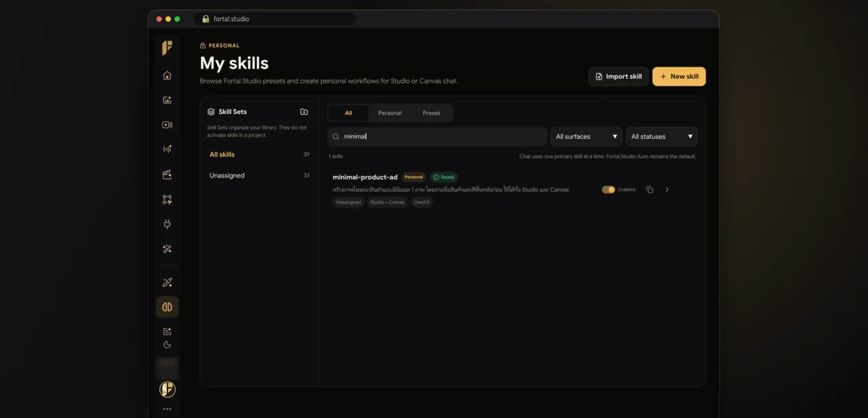Select All skills in Skill Sets
This screenshot has width=868, height=418.
click(259, 155)
